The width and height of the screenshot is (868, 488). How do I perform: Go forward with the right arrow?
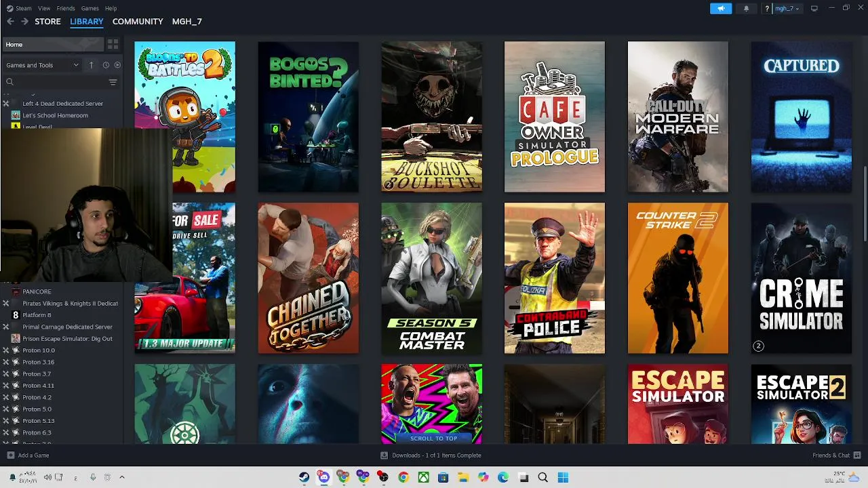click(24, 22)
